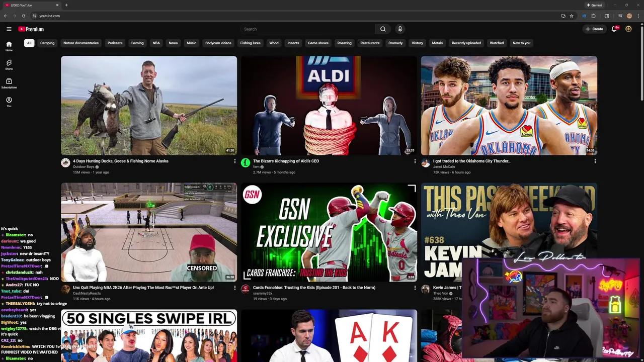Open the ALDI kidnapping video thumbnail
This screenshot has height=362, width=644.
pyautogui.click(x=329, y=106)
